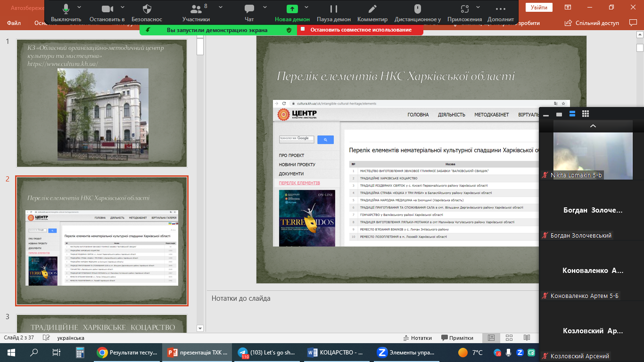Click Слайд 2 з 37 status text

click(19, 338)
